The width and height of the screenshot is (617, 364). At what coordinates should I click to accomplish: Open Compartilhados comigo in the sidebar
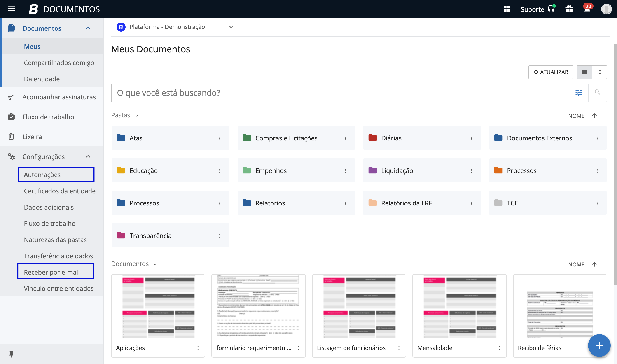pos(59,63)
